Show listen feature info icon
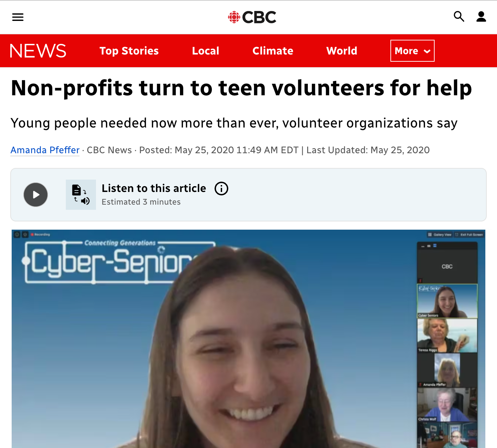497x448 pixels. tap(221, 189)
